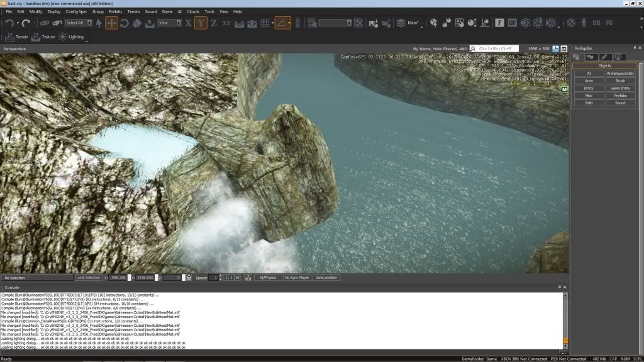Screen dimensions: 644x362
Task: Open the DB database view
Action: [596, 23]
